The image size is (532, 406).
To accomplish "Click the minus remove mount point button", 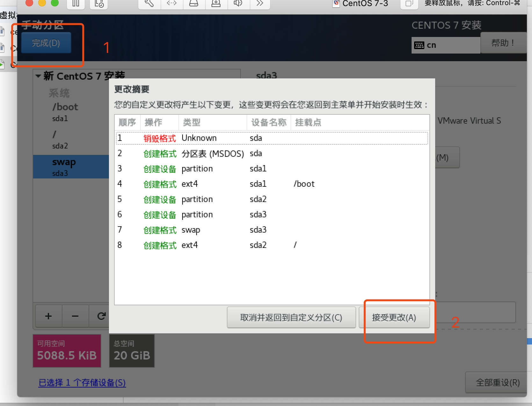I will point(75,316).
